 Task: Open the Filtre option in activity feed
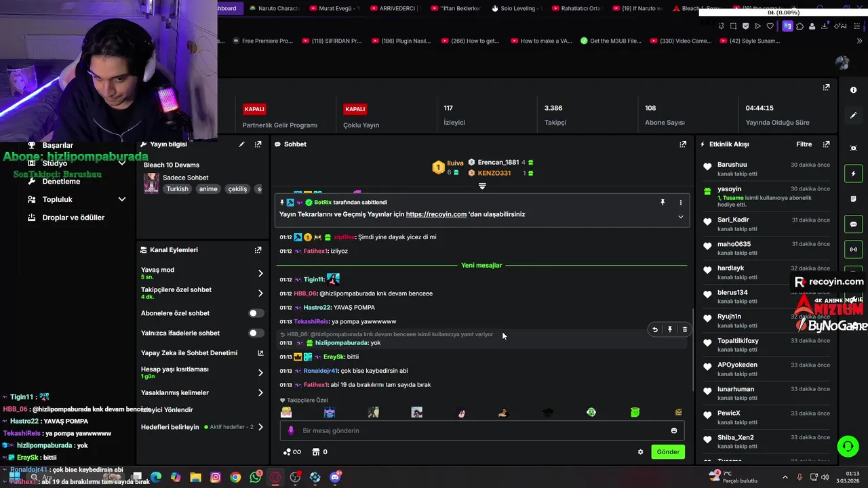(804, 144)
